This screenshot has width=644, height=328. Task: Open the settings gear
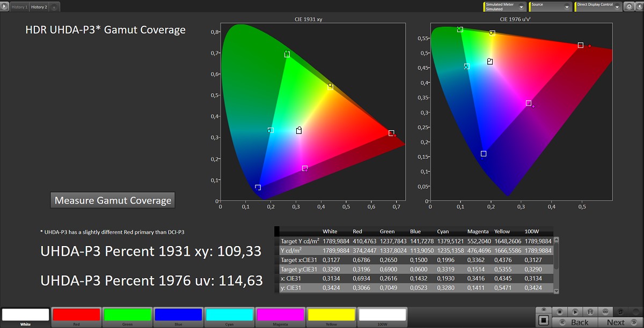tap(629, 7)
